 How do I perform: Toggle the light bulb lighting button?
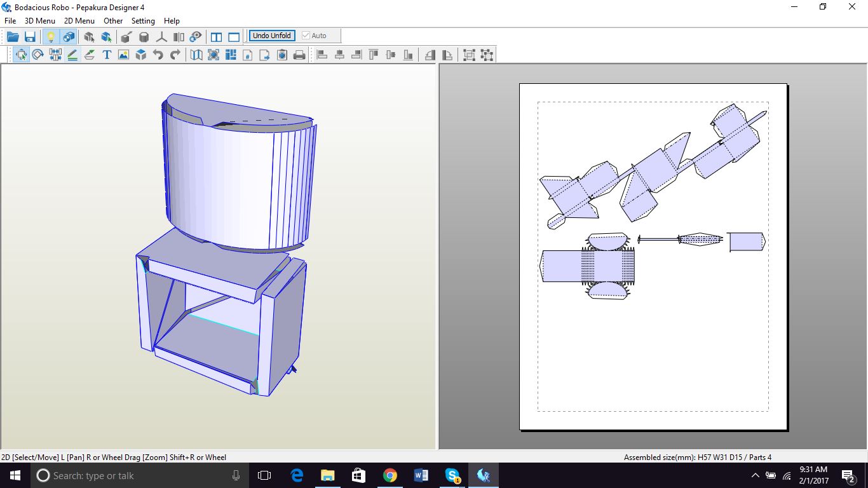(51, 36)
